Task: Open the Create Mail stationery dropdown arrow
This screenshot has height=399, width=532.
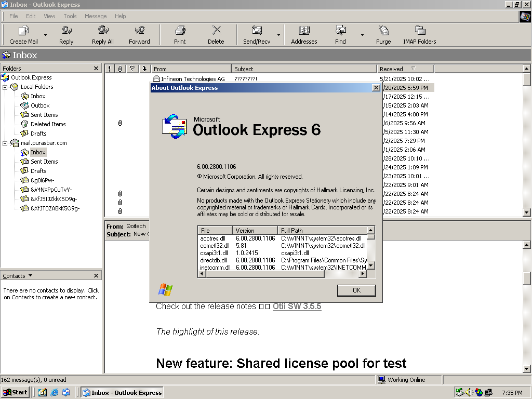Action: pyautogui.click(x=45, y=35)
